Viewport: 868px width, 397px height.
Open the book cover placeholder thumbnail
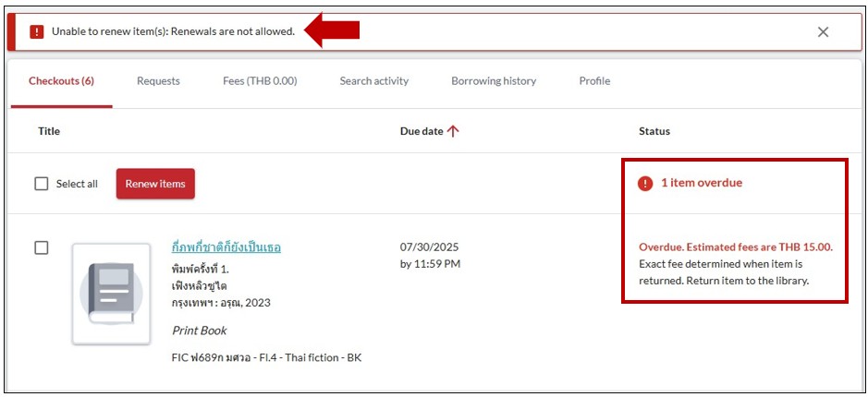pyautogui.click(x=111, y=294)
